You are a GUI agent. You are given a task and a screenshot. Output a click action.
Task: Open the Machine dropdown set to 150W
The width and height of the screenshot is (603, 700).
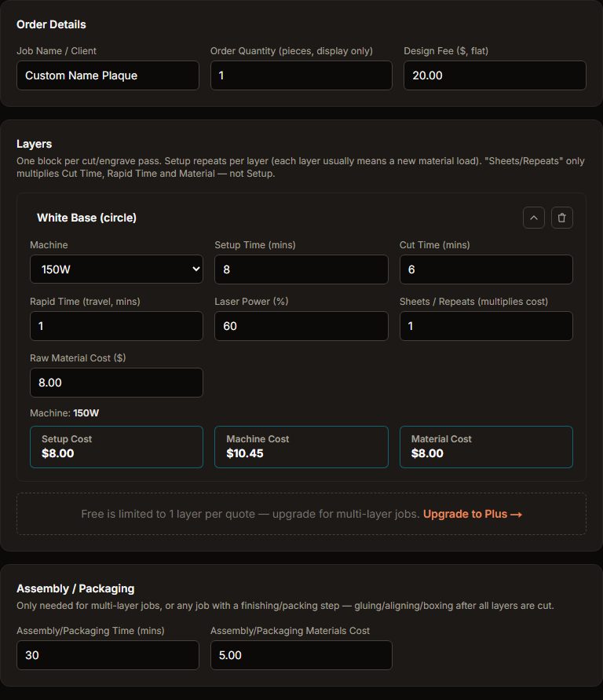pos(116,269)
